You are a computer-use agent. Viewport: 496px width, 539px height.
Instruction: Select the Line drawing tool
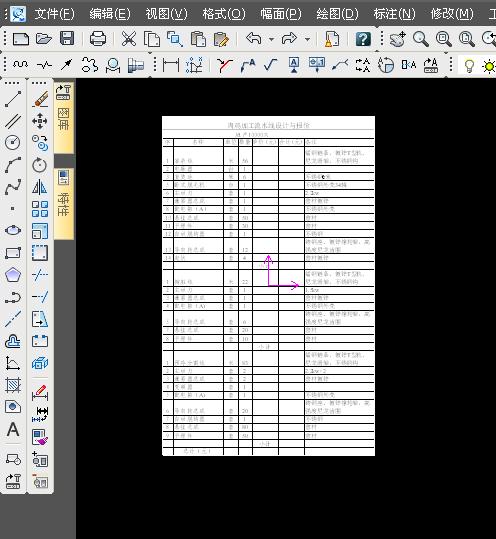pos(13,99)
